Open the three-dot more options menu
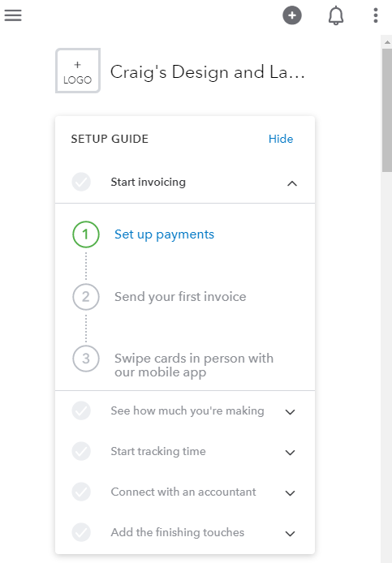The image size is (392, 563). click(x=376, y=15)
